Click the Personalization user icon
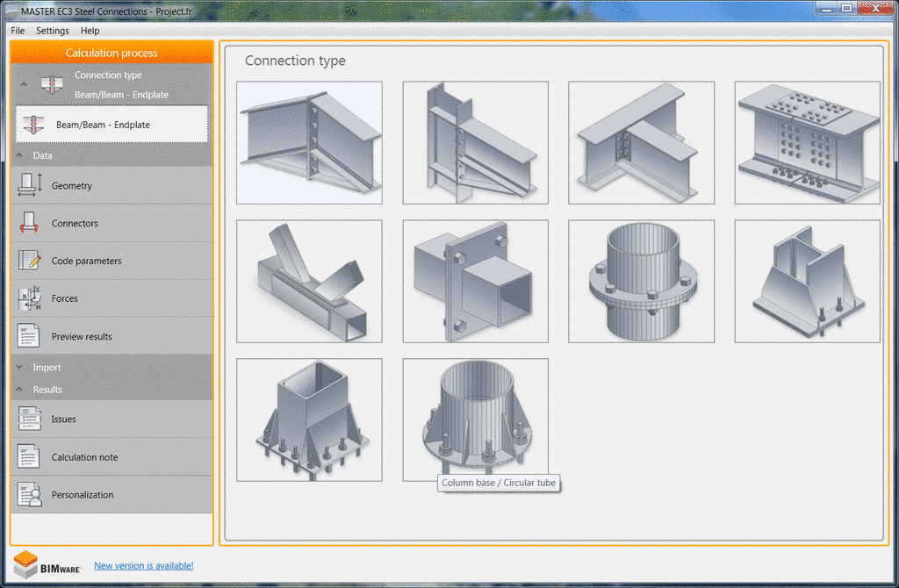Viewport: 899px width, 588px height. (x=29, y=495)
